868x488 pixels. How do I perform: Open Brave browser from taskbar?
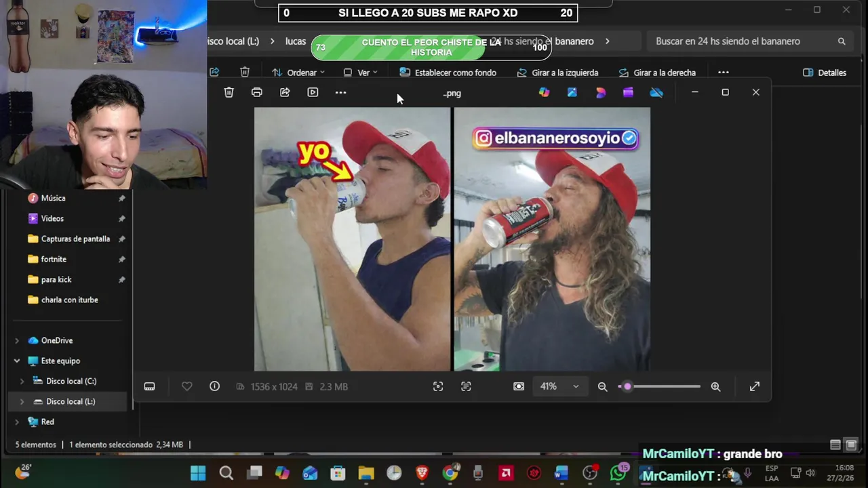[x=422, y=473]
